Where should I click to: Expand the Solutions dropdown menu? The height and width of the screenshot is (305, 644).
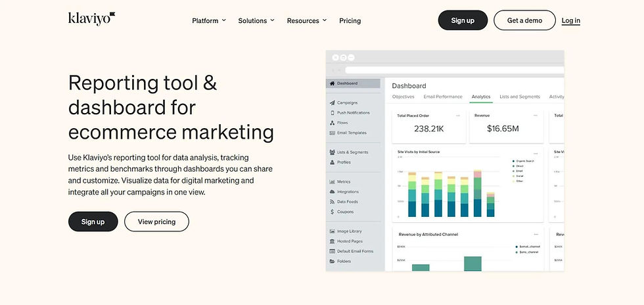point(256,20)
